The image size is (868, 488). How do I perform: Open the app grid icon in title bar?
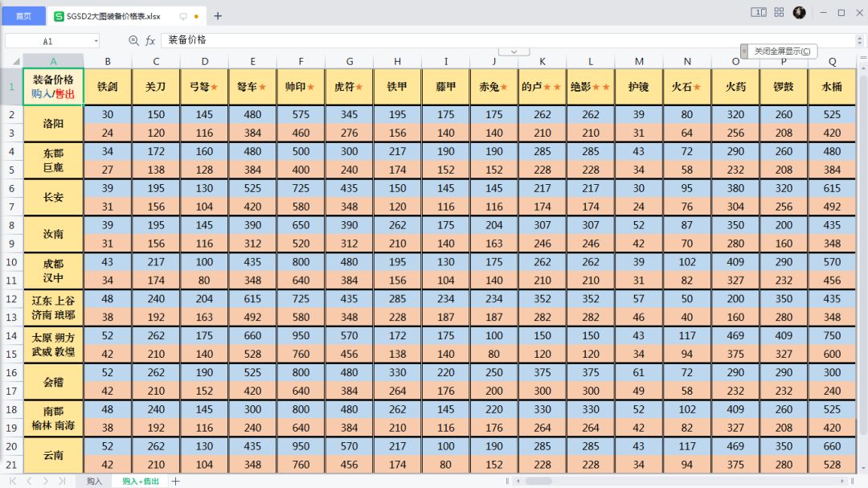779,12
